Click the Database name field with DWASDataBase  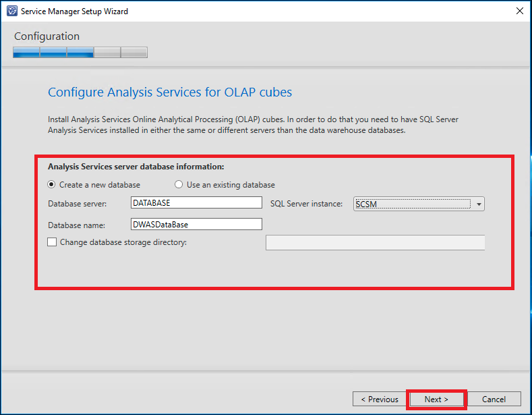tap(196, 224)
